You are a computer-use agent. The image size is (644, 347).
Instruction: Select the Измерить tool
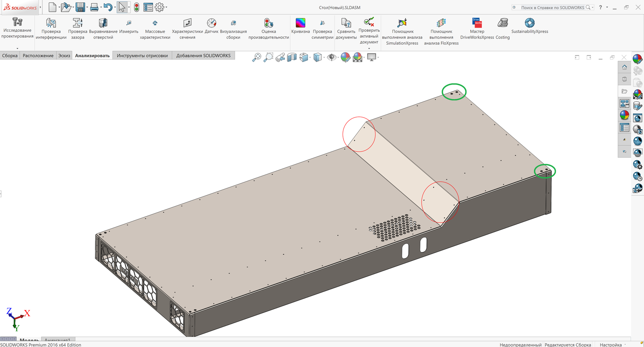tap(129, 26)
